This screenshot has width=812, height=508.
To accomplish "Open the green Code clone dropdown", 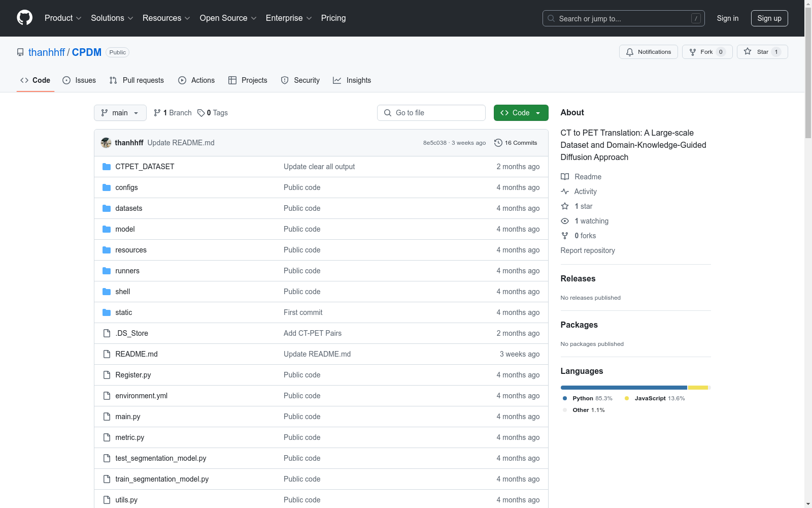I will pos(521,113).
